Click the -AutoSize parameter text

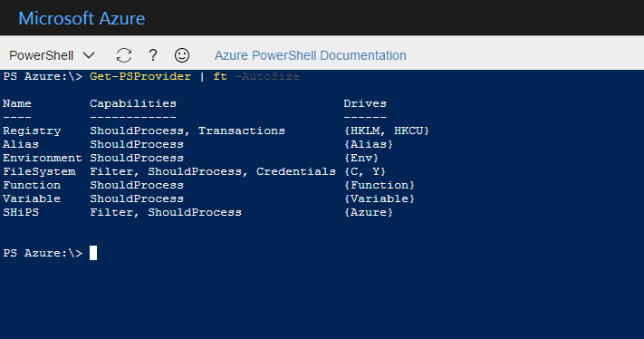[267, 76]
